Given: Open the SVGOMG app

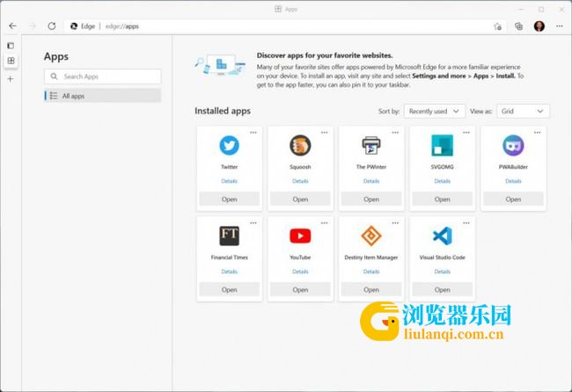Looking at the screenshot, I should (442, 200).
